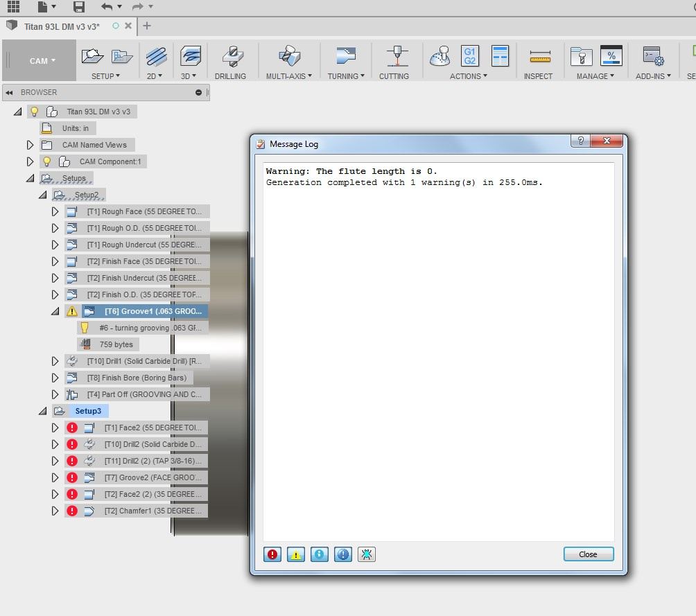Click the bug icon in Message Log
This screenshot has width=696, height=616.
[367, 554]
